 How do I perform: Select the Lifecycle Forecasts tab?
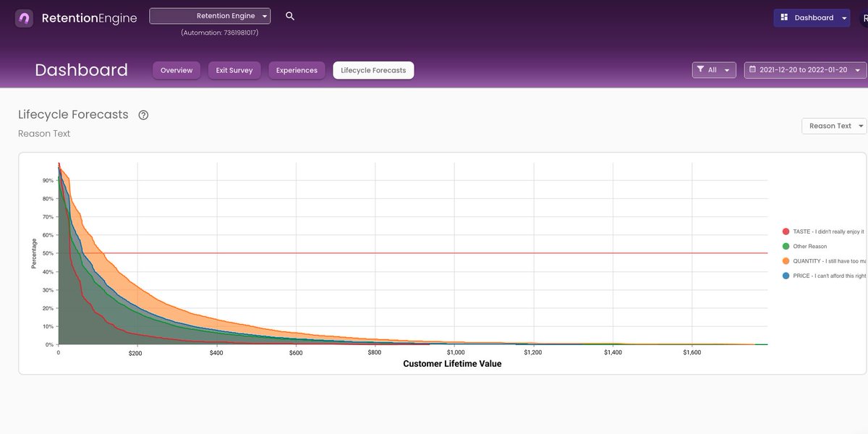click(x=373, y=70)
